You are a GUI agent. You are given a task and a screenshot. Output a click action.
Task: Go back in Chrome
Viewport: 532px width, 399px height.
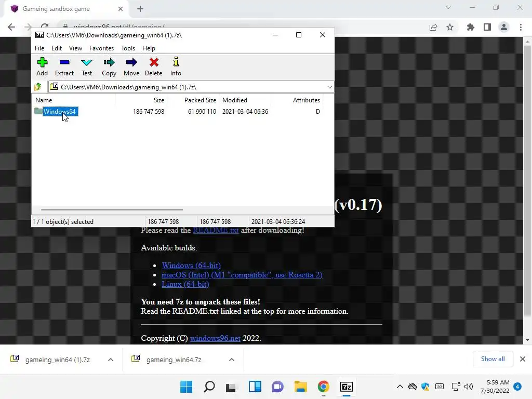(11, 27)
